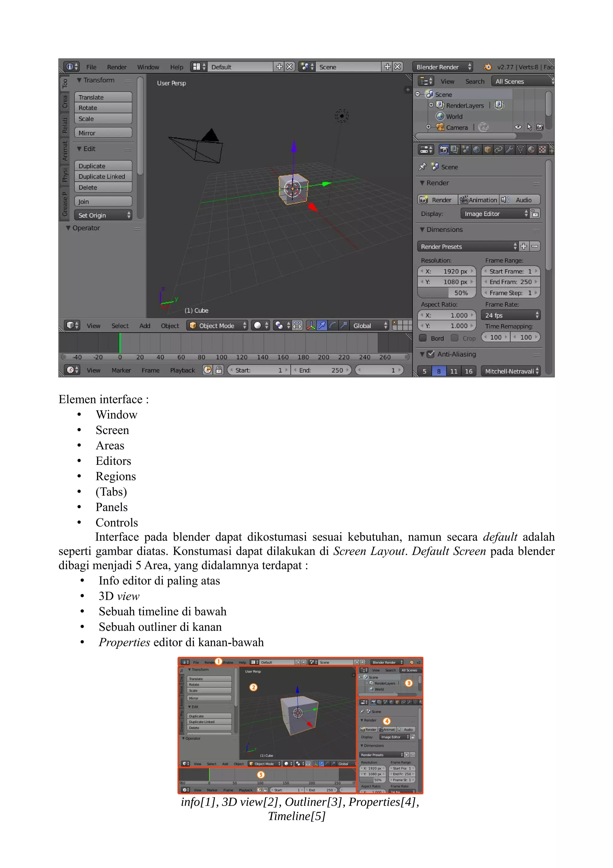Viewport: 613px width, 868px height.
Task: Open the Object Mode dropdown
Action: click(217, 325)
